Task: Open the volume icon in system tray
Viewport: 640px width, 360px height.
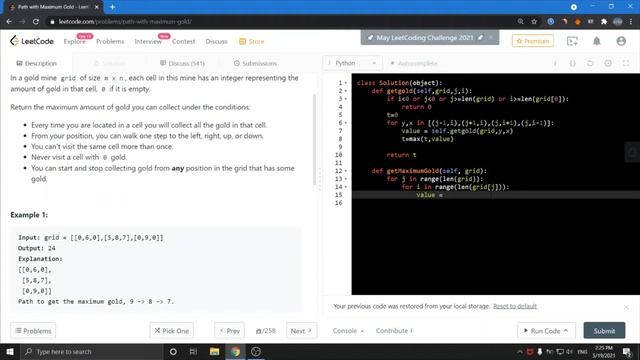Action: pos(569,351)
